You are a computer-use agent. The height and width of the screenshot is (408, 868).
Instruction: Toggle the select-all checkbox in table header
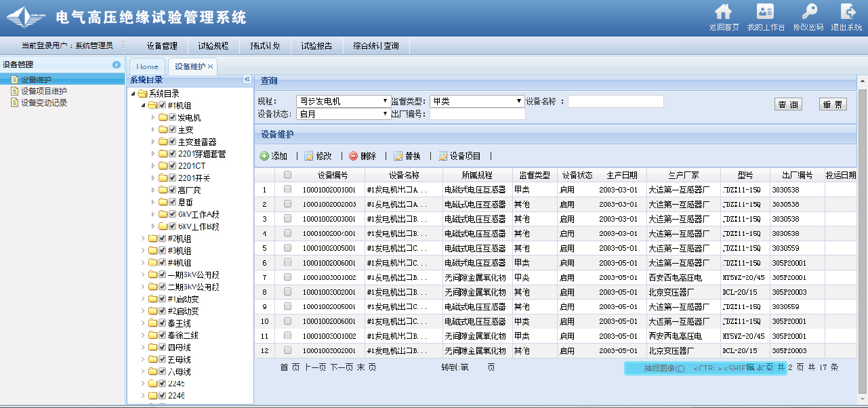pyautogui.click(x=287, y=175)
